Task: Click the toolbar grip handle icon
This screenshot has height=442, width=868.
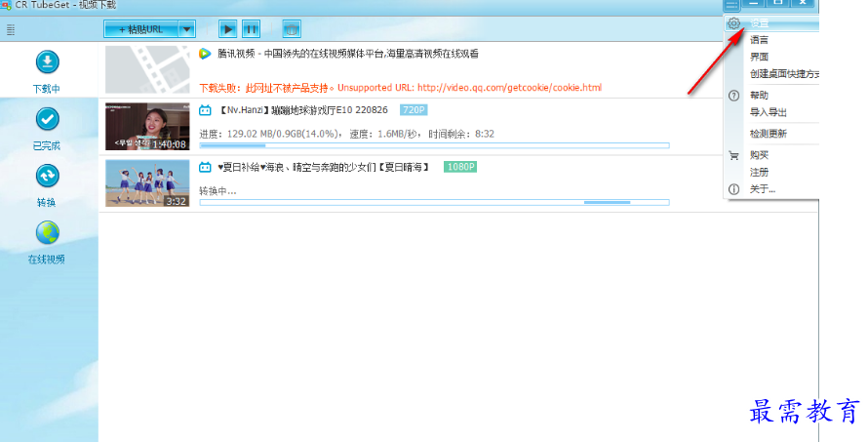Action: (x=11, y=30)
